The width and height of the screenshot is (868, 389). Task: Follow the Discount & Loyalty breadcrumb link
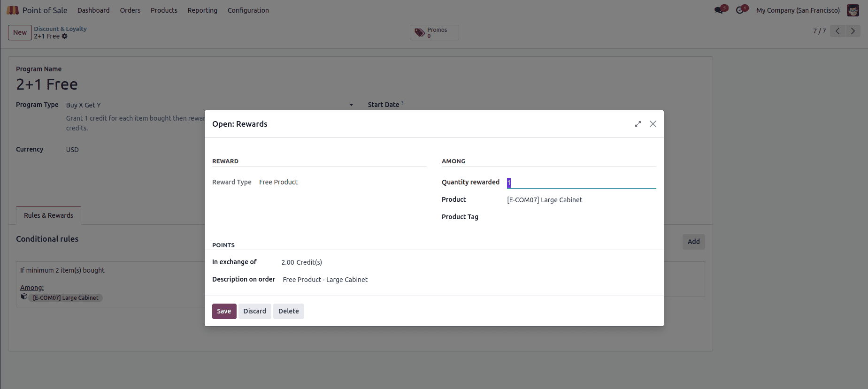click(x=60, y=29)
